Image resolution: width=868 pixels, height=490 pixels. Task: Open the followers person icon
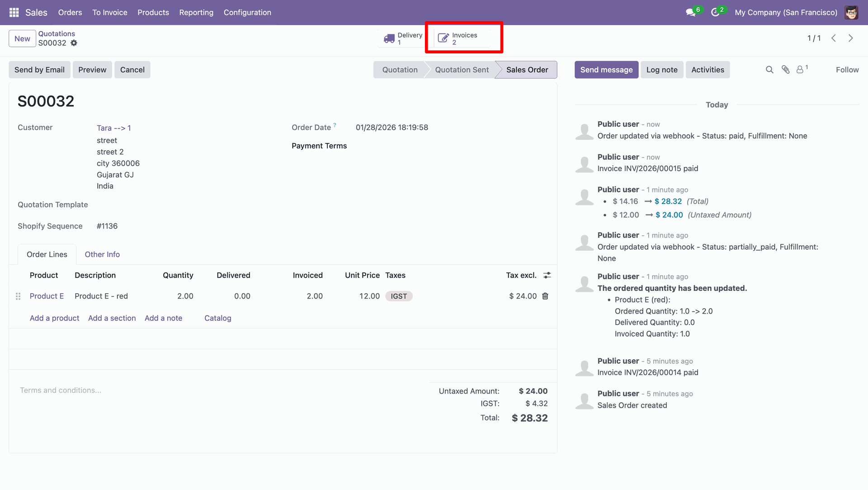[x=800, y=70]
